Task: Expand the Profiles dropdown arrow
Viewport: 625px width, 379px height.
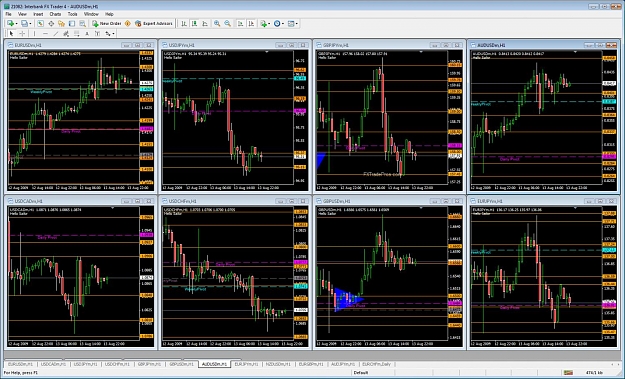Action: pos(30,24)
